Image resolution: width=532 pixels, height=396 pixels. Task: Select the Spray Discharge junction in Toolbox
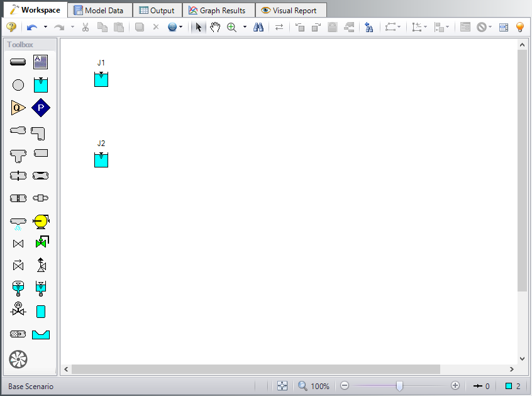(x=18, y=224)
